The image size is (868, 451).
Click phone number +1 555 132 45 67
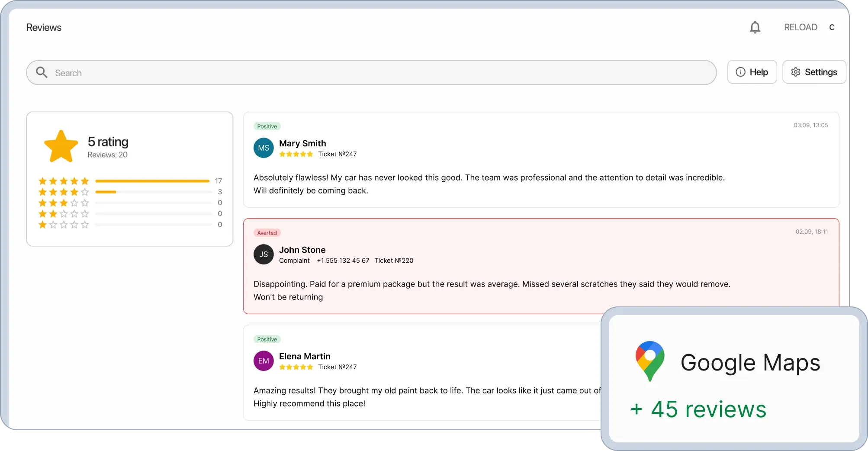click(343, 261)
